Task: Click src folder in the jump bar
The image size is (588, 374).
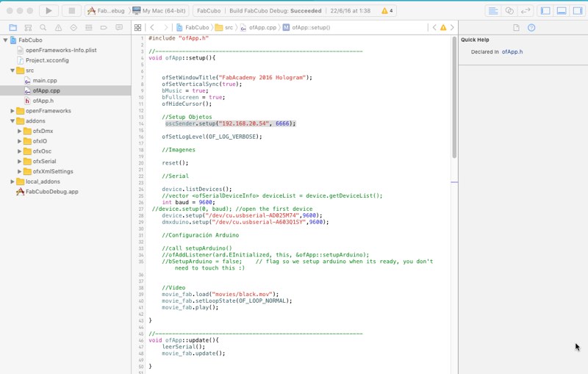Action: (x=224, y=27)
